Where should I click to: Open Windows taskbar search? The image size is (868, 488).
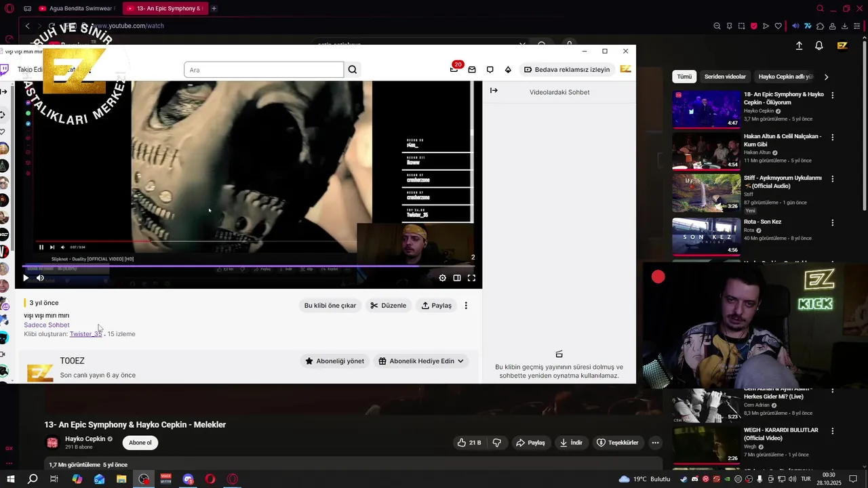pos(33,479)
